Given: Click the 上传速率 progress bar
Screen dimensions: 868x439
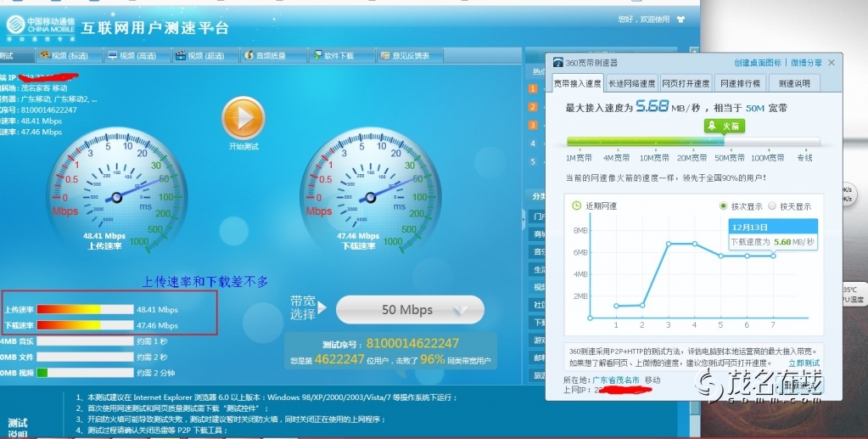Looking at the screenshot, I should click(x=85, y=309).
